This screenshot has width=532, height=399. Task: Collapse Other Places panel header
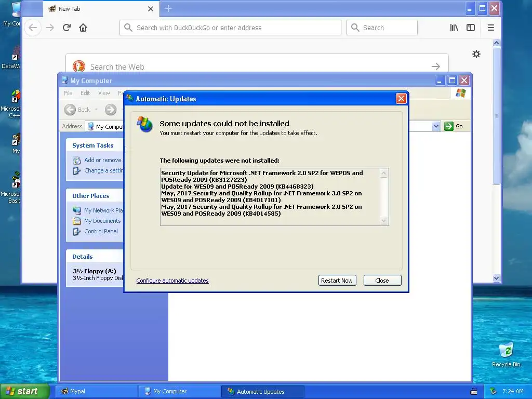tap(95, 196)
